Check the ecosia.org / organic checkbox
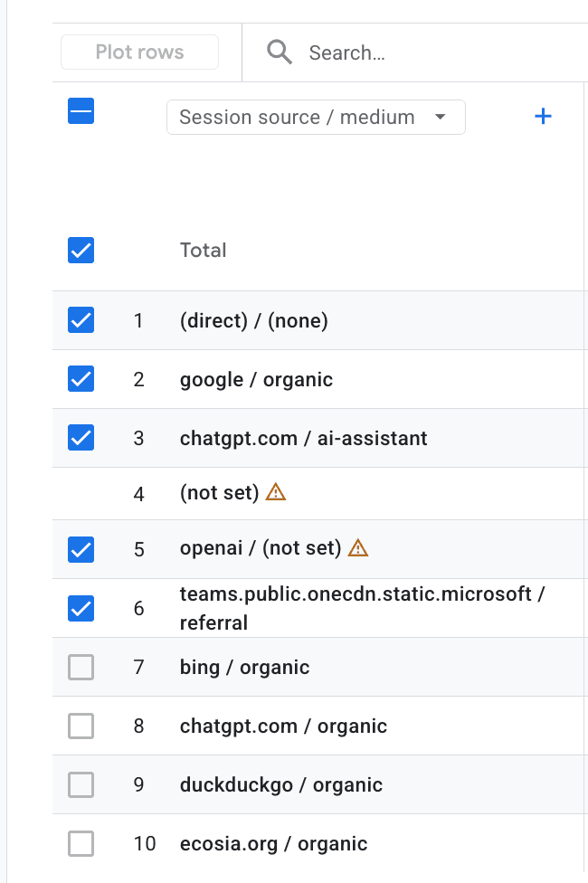The image size is (588, 883). [x=81, y=843]
